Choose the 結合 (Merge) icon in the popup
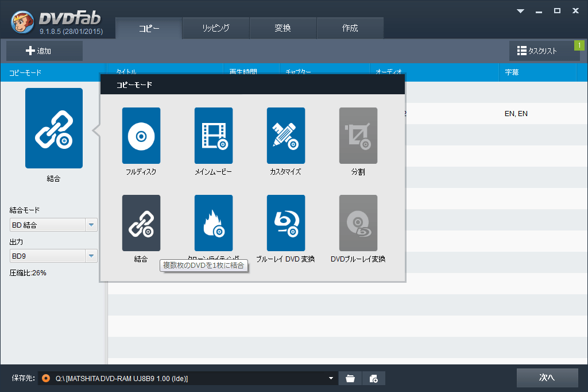 [141, 222]
